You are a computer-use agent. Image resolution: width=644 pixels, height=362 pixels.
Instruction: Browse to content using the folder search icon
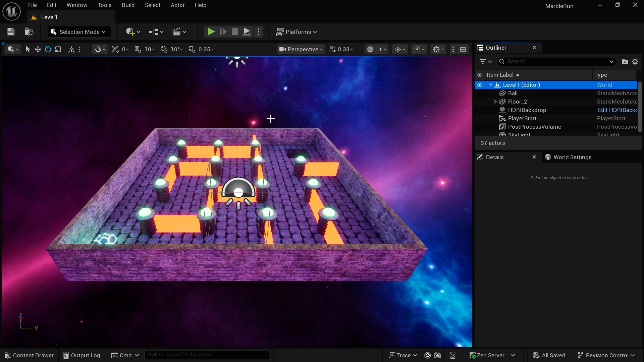(29, 32)
